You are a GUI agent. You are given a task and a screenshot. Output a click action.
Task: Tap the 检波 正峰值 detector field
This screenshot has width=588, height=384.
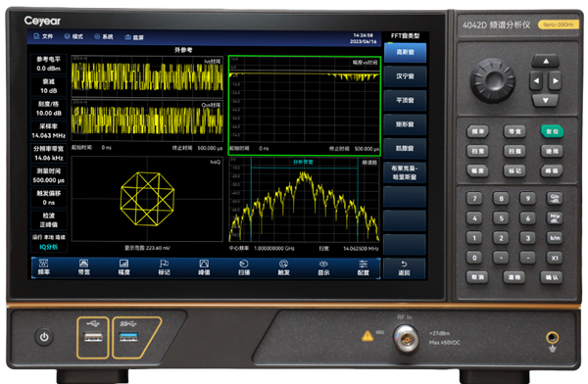click(x=49, y=220)
